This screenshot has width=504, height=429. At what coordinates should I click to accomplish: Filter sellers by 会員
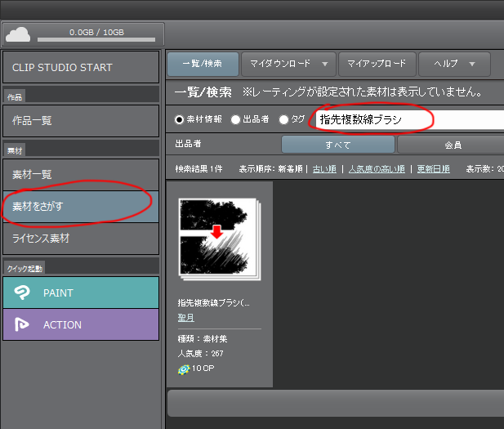453,145
